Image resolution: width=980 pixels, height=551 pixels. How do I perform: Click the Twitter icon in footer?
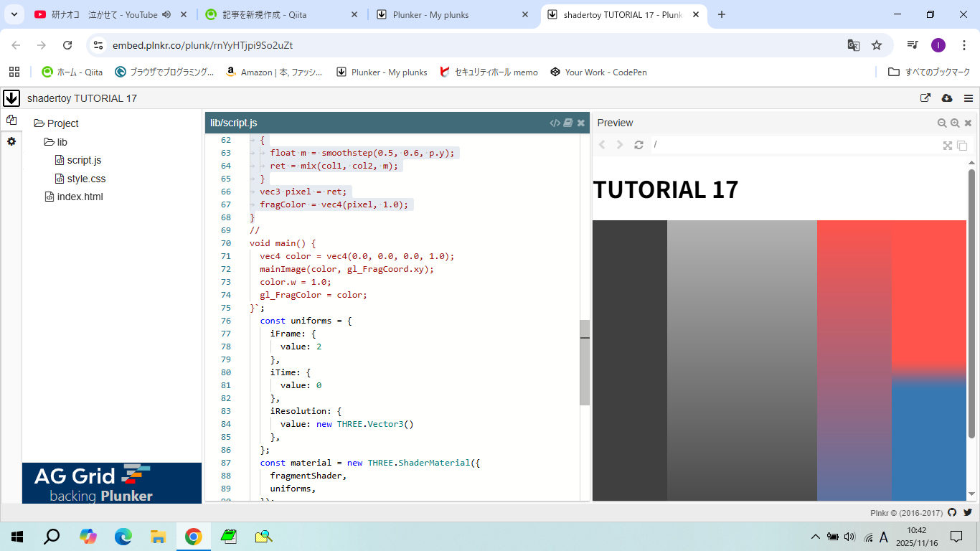[x=968, y=512]
